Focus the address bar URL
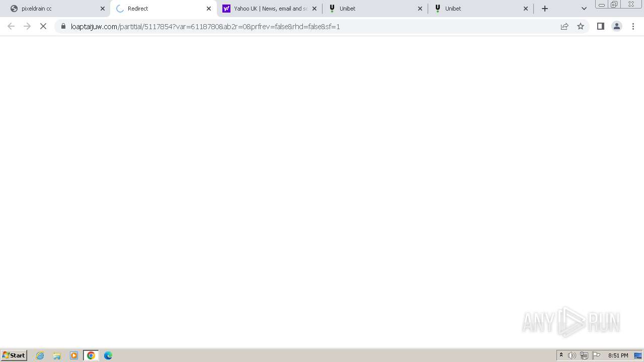This screenshot has width=644, height=362. pyautogui.click(x=205, y=27)
